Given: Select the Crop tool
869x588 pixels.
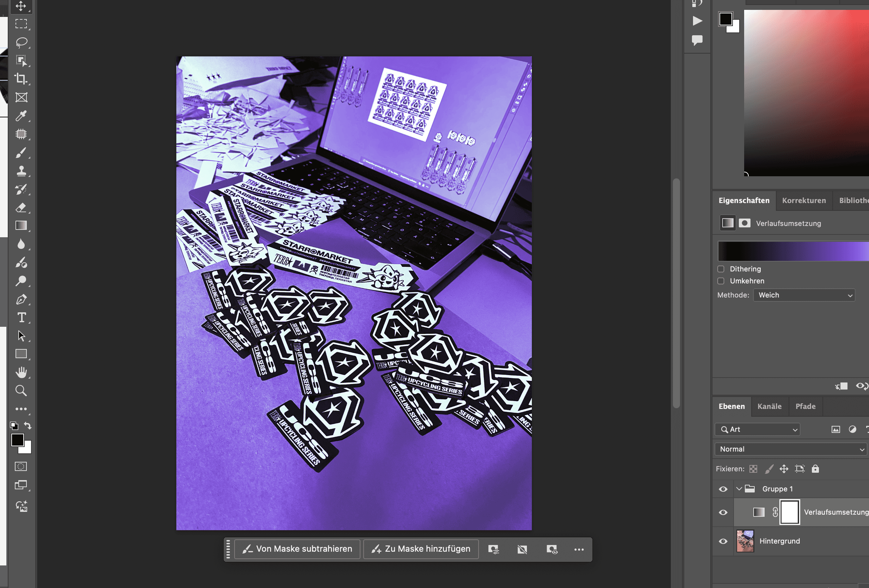Looking at the screenshot, I should (21, 79).
